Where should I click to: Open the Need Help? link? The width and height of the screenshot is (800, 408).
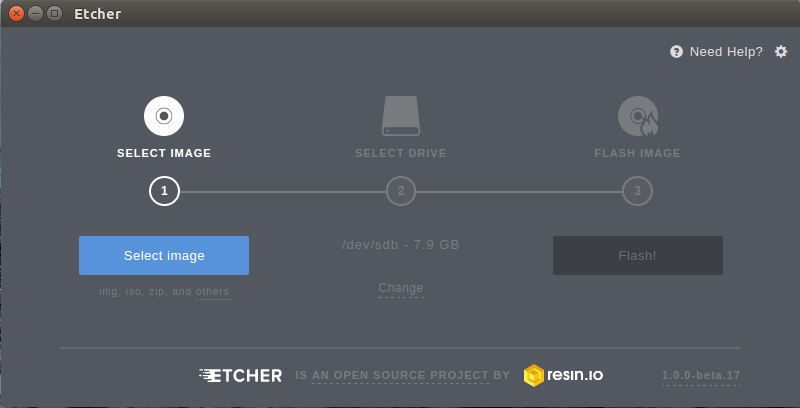(726, 52)
